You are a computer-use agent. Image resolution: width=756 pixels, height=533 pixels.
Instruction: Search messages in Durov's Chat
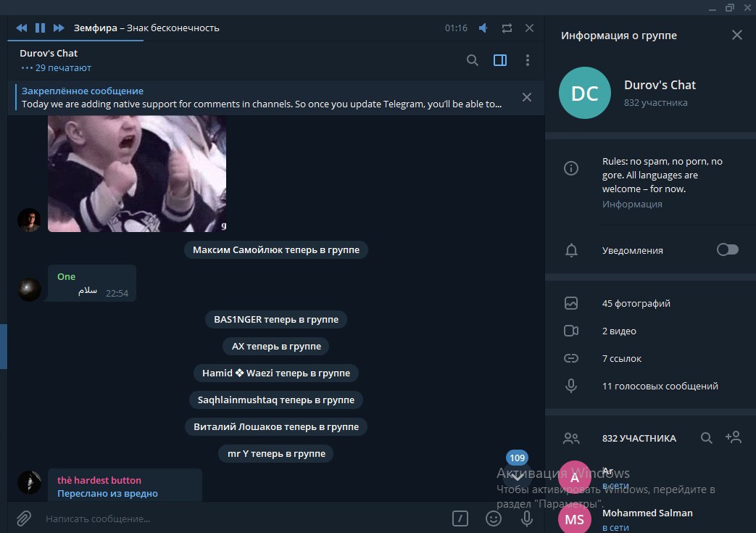click(473, 60)
